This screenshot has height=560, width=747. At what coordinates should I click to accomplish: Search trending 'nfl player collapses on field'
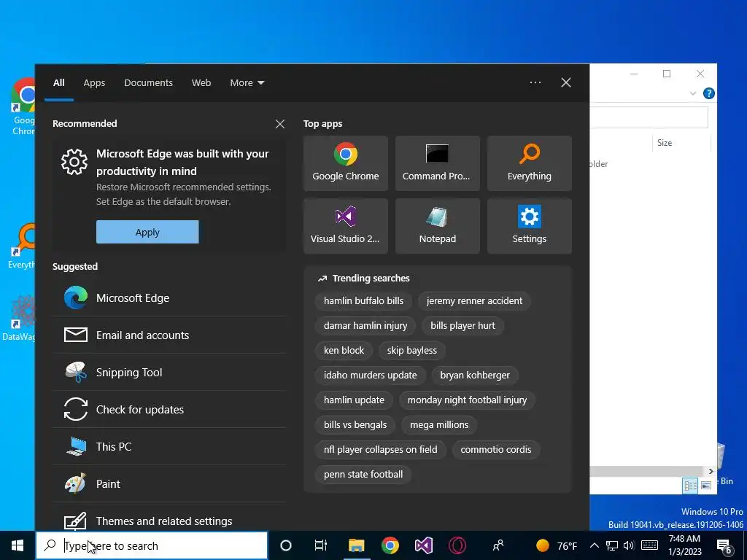coord(381,449)
